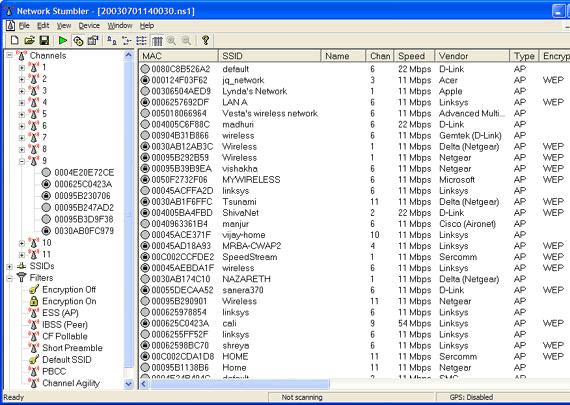Click the zoom in magnifier icon
The width and height of the screenshot is (570, 405).
(x=172, y=40)
